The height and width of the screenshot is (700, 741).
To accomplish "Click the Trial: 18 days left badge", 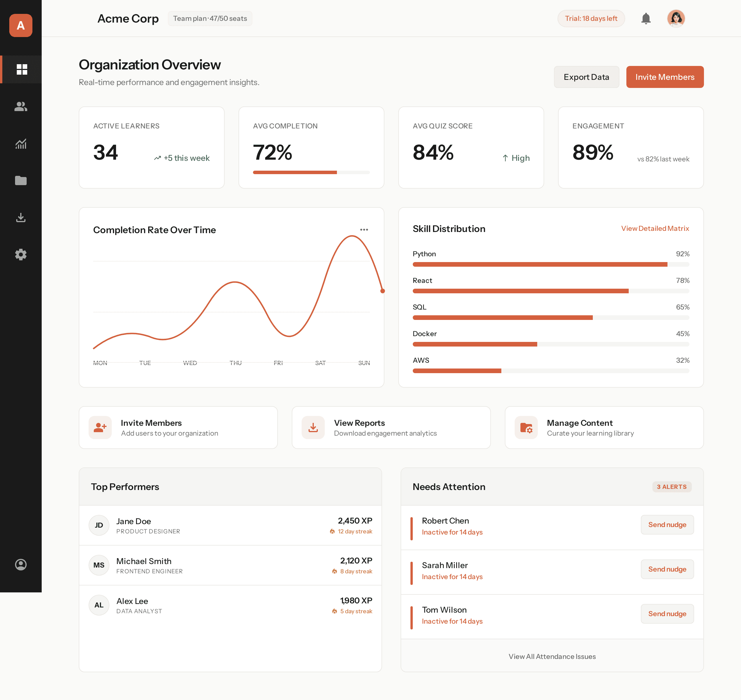I will coord(591,18).
